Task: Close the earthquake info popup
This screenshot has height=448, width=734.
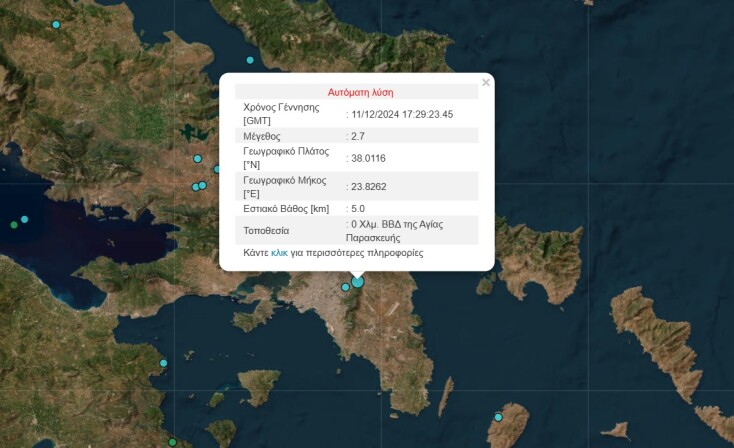Action: coord(486,82)
